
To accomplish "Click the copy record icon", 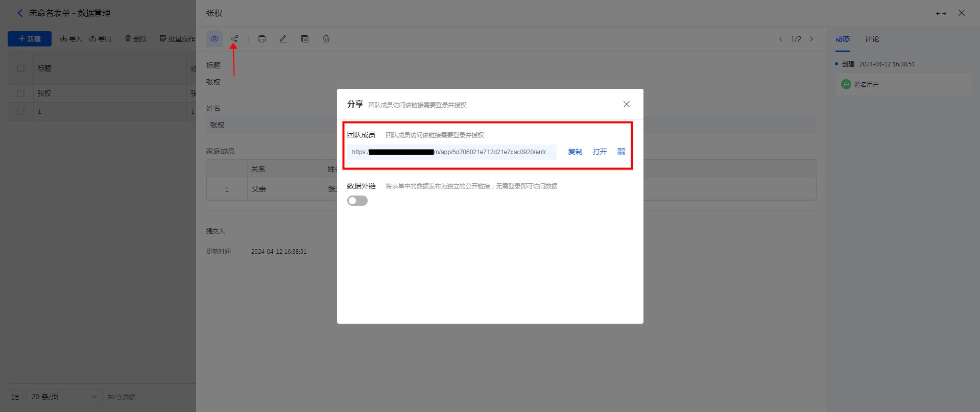I will [x=305, y=39].
